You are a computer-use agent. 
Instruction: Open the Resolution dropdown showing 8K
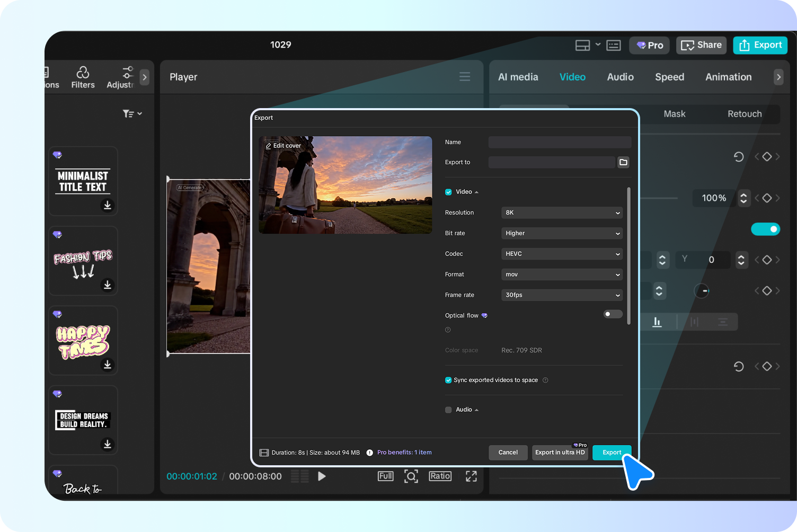tap(561, 212)
